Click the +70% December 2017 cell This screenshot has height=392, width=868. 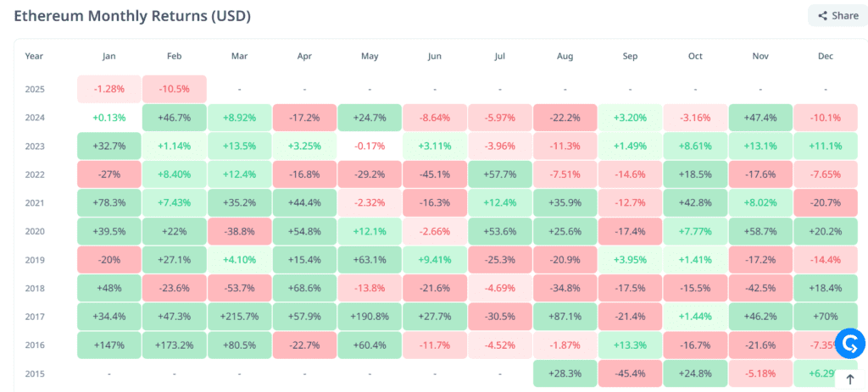click(x=826, y=316)
